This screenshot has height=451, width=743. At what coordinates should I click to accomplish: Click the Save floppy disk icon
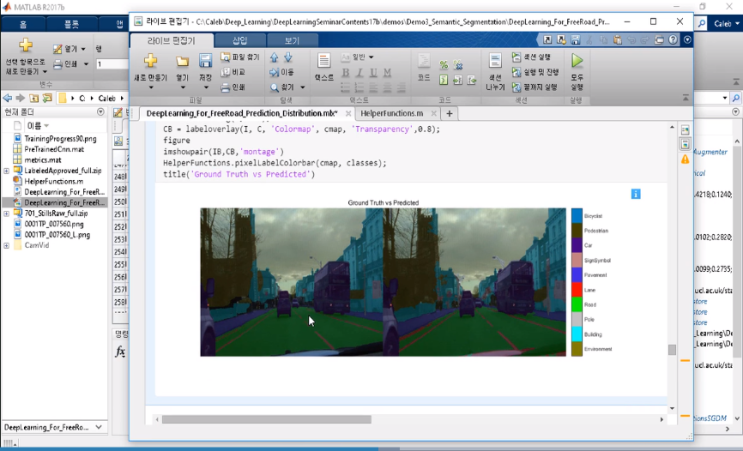(205, 62)
